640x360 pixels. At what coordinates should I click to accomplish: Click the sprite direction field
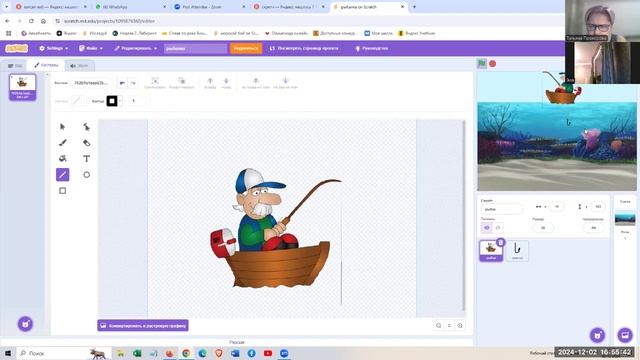593,227
